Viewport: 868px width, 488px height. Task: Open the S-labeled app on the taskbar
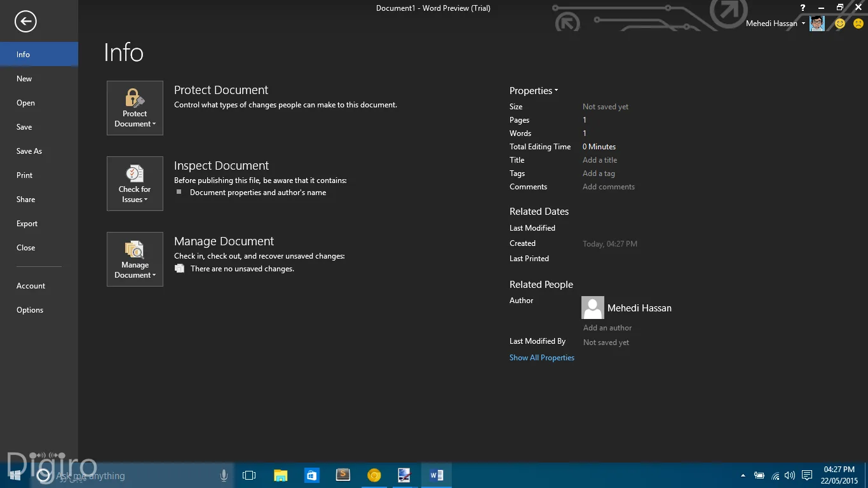(343, 475)
